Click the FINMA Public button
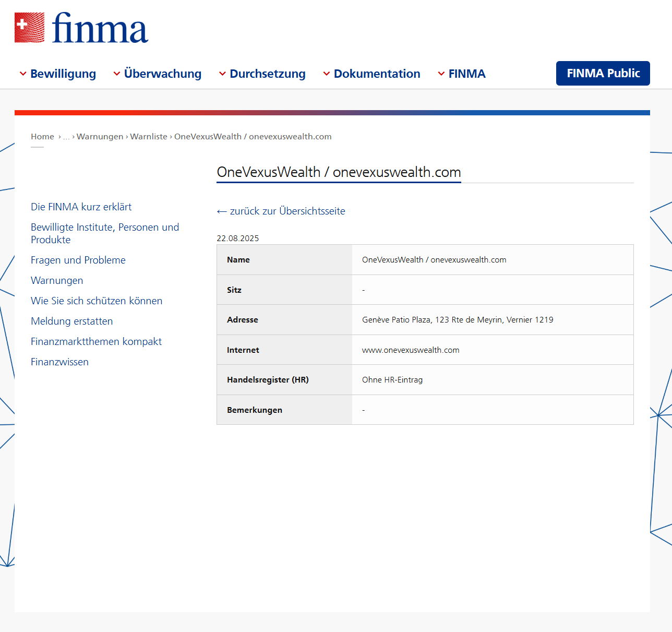Image resolution: width=672 pixels, height=632 pixels. click(603, 73)
